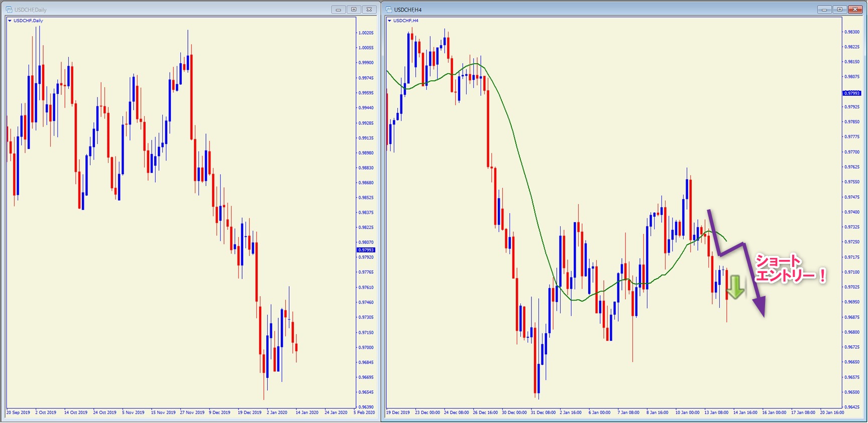The height and width of the screenshot is (423, 868).
Task: Click the 0.96425 price label
Action: (851, 407)
